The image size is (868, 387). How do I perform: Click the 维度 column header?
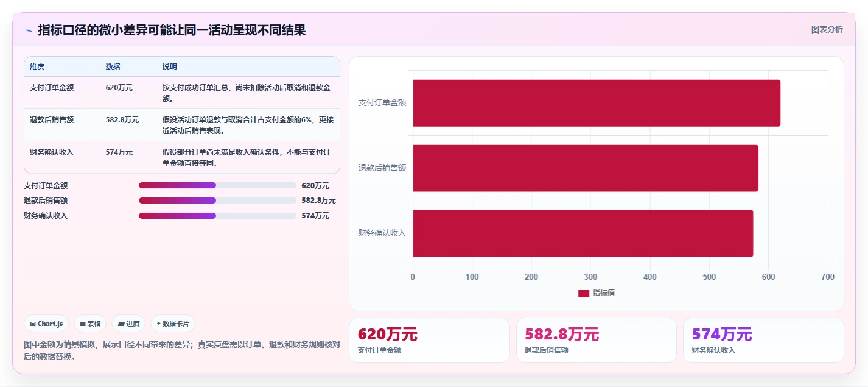click(x=37, y=67)
